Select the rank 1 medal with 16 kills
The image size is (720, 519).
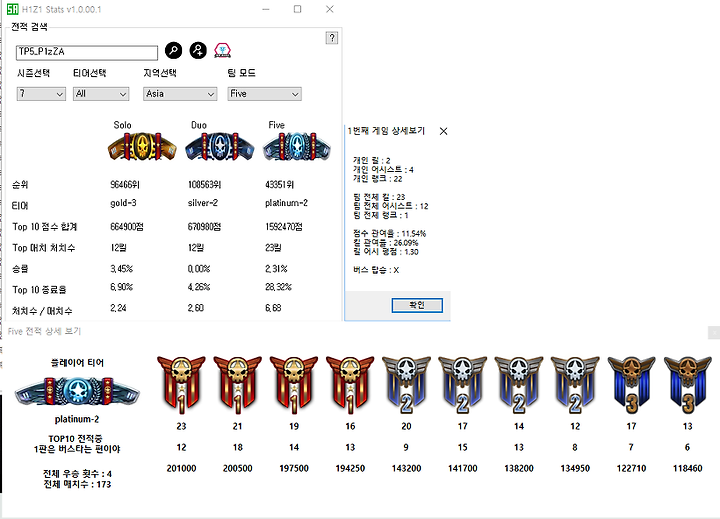tap(350, 385)
